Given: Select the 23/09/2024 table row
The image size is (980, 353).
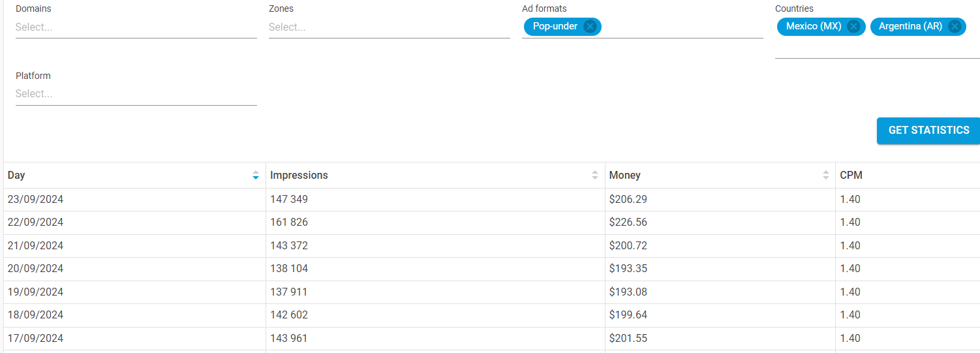Looking at the screenshot, I should click(x=492, y=200).
